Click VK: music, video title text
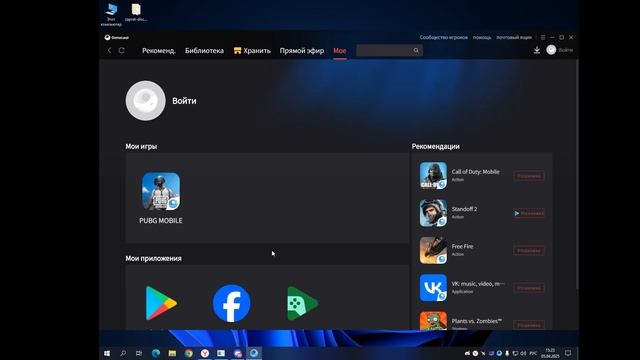This screenshot has width=640, height=360. 478,284
